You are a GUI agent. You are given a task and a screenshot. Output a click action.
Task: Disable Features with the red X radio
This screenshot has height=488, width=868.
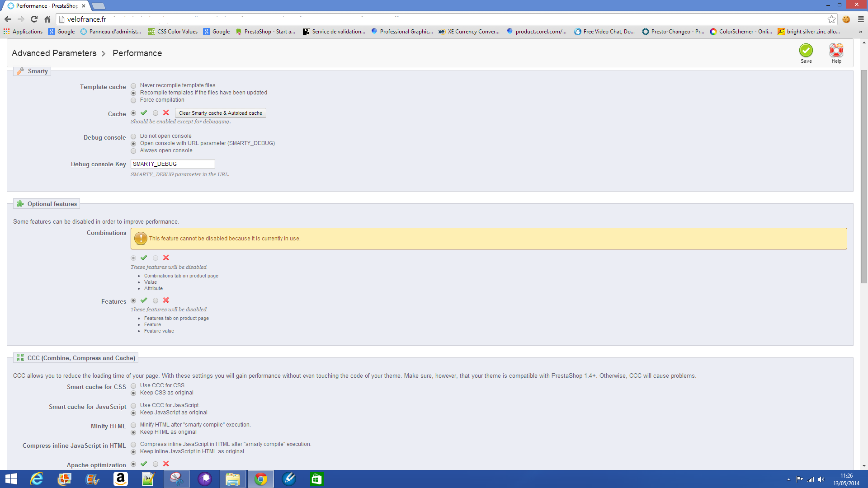(156, 300)
